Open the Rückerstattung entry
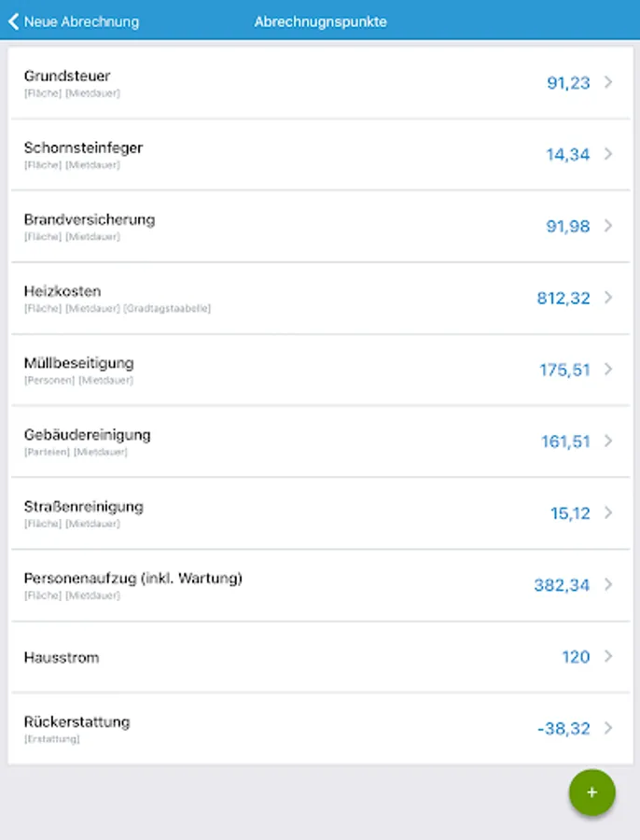Viewport: 640px width, 840px height. (x=280, y=728)
